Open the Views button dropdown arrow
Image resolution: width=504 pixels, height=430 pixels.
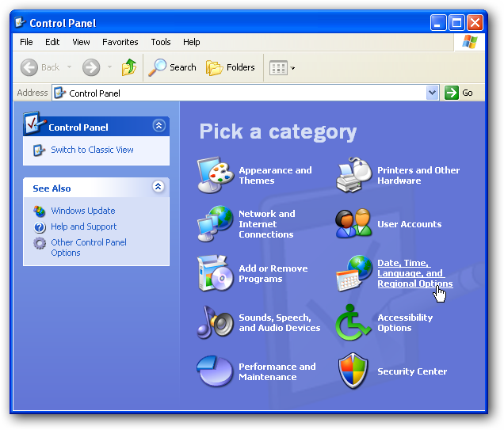pyautogui.click(x=292, y=68)
